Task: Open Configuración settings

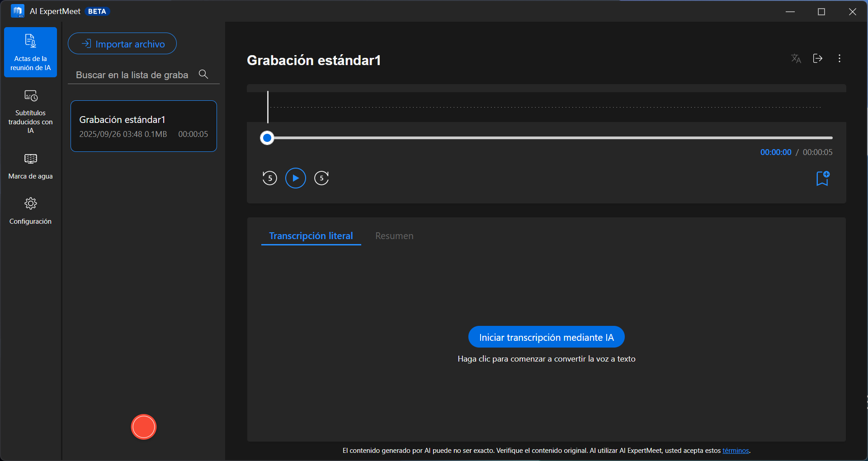Action: click(x=30, y=210)
